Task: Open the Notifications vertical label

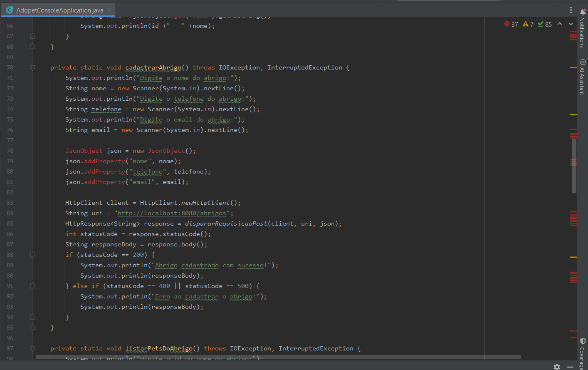Action: click(x=582, y=32)
